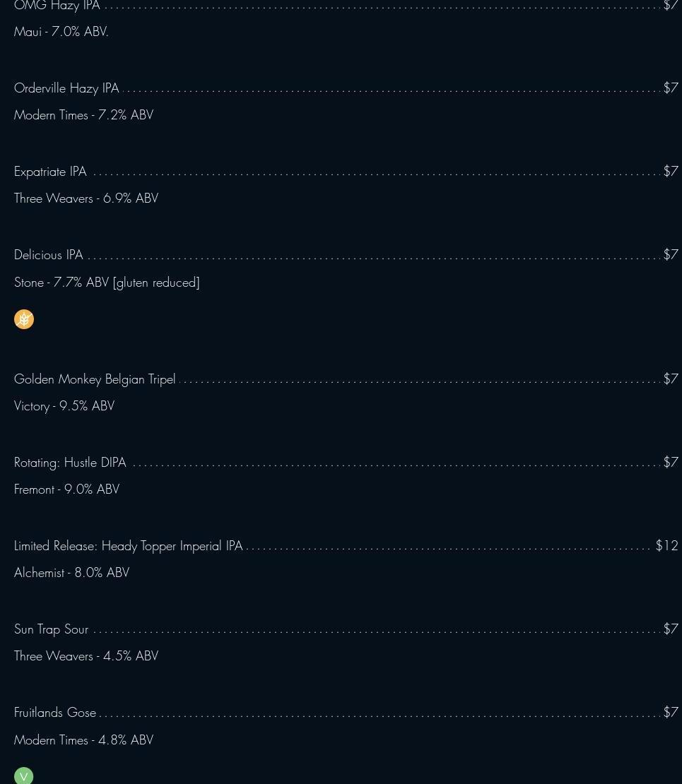
Task: Click the Three Weavers 4.5% ABV description
Action: (x=86, y=656)
